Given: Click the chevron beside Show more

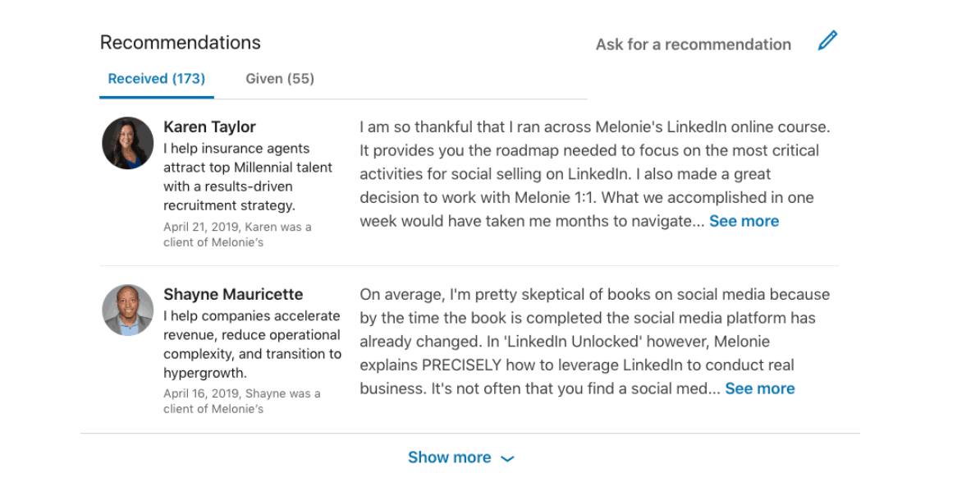Looking at the screenshot, I should (x=507, y=459).
